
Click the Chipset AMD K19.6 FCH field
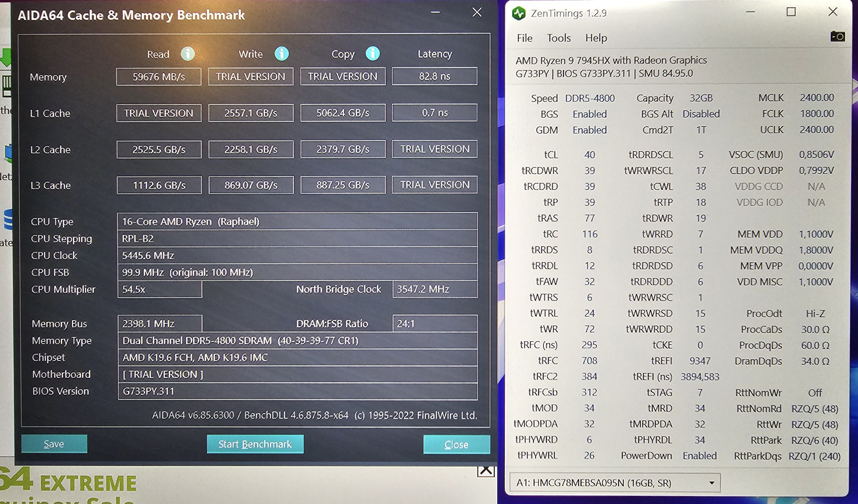pyautogui.click(x=298, y=357)
